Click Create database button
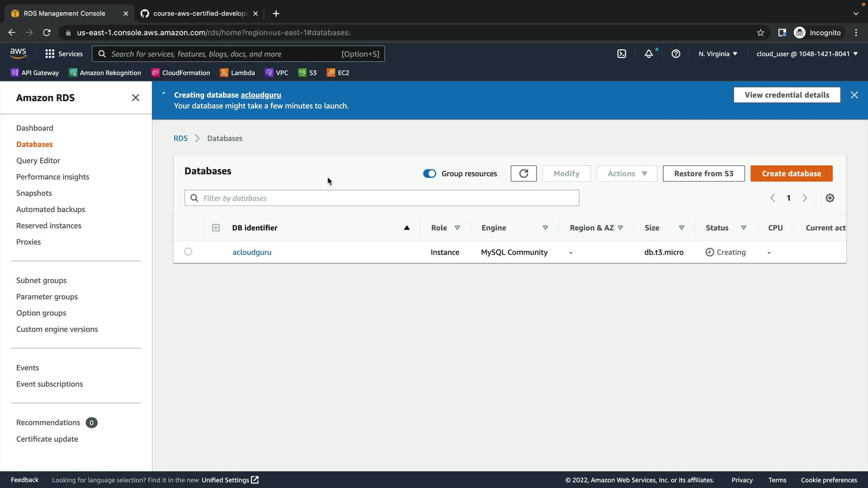 click(791, 174)
